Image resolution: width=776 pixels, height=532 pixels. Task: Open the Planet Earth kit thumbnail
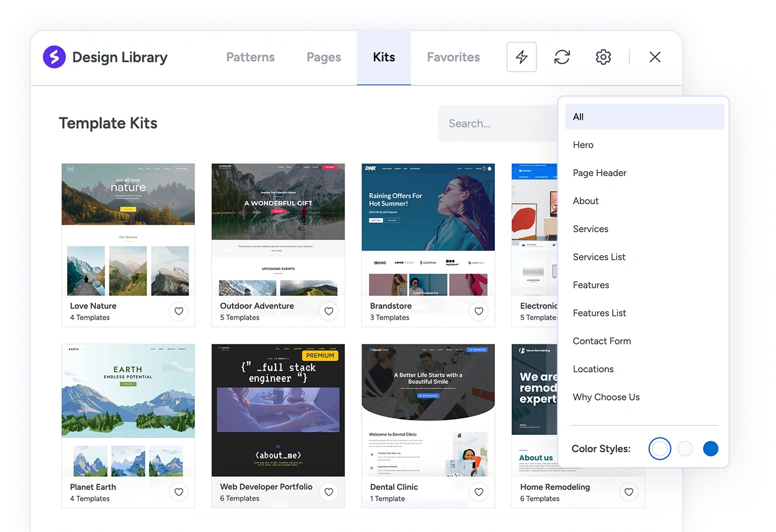point(128,410)
